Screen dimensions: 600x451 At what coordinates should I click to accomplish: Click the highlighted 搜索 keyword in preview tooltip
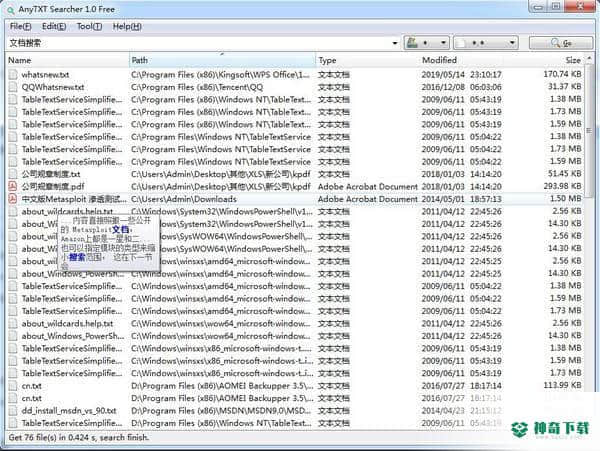pos(77,257)
